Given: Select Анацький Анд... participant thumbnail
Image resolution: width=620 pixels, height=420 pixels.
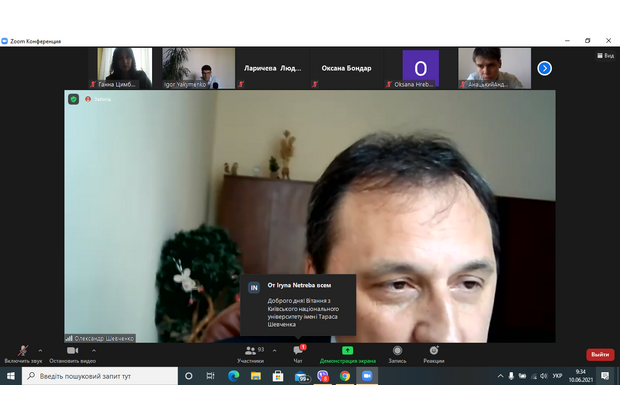Looking at the screenshot, I should click(x=494, y=68).
